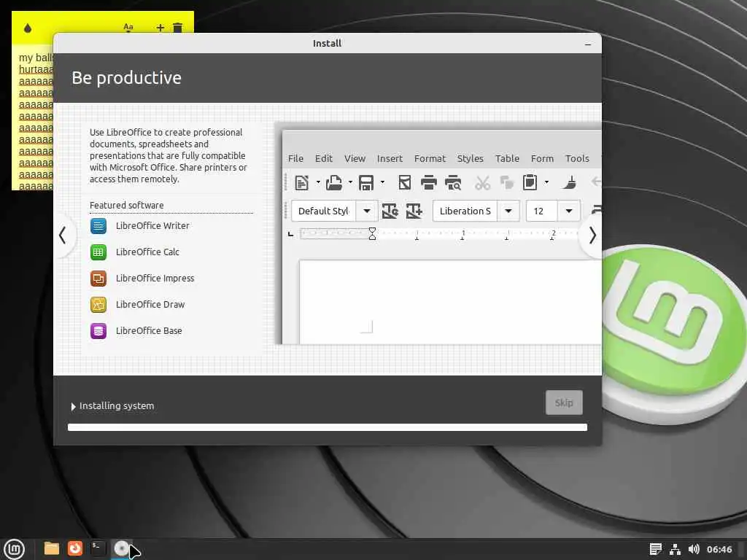Viewport: 747px width, 560px height.
Task: Click the LibreOffice Calc label
Action: tap(147, 252)
